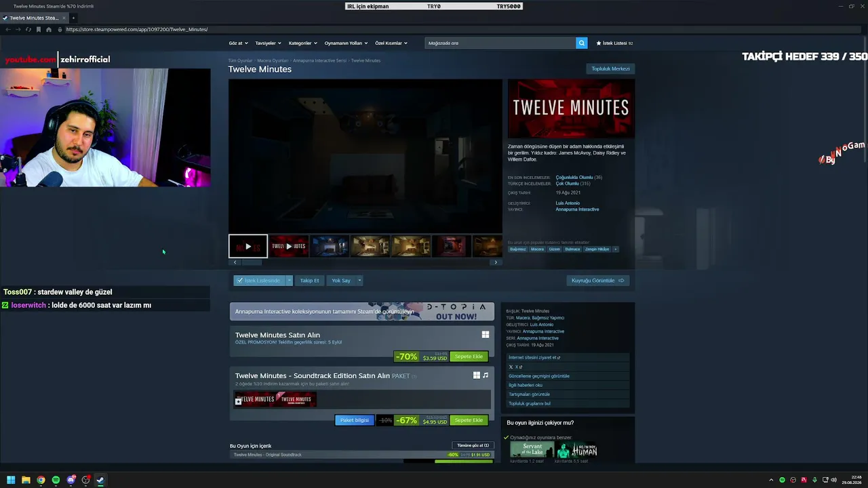Click the site lock icon beside the URL
The image size is (868, 488).
point(60,29)
